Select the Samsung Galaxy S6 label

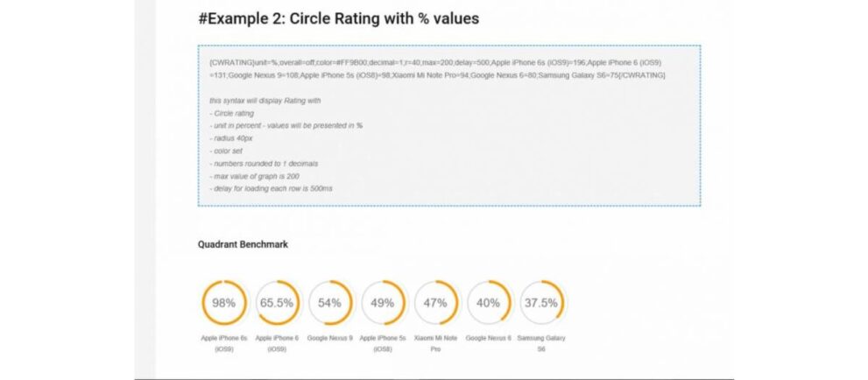541,343
